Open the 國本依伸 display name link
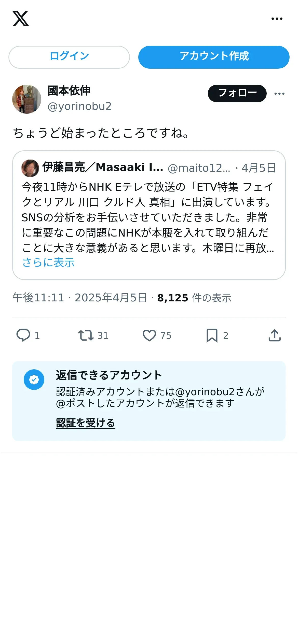 click(69, 91)
